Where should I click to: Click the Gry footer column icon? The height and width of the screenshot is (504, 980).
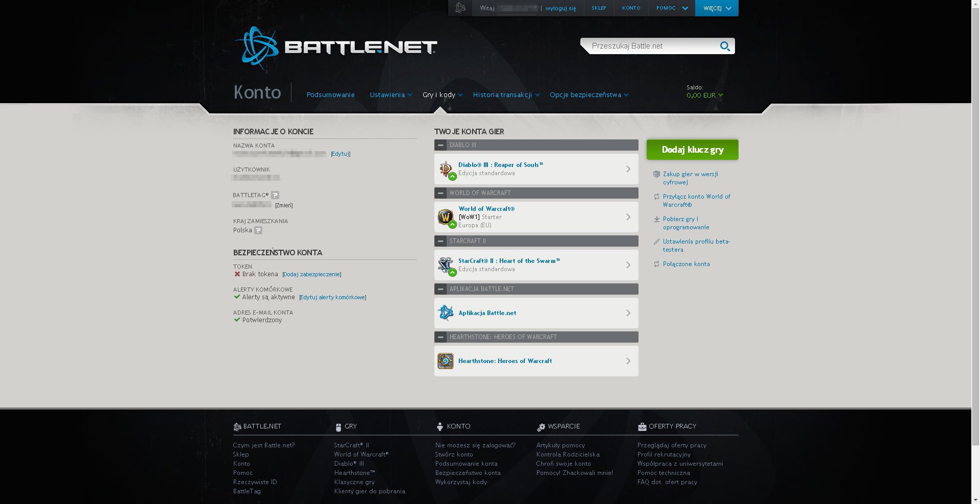pos(338,427)
